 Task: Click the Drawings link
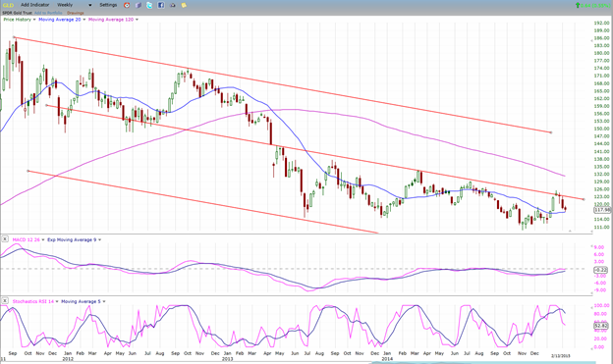76,13
